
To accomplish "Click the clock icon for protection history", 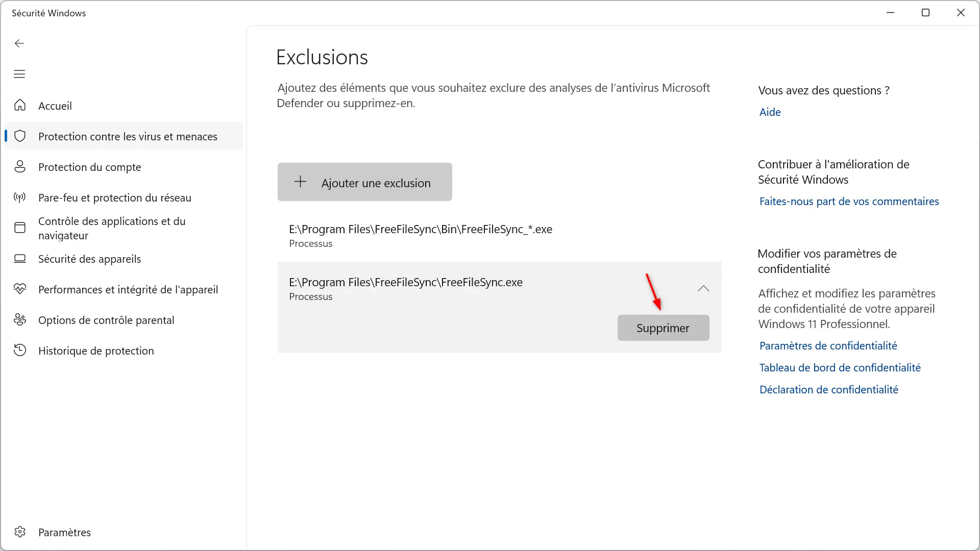I will tap(20, 350).
